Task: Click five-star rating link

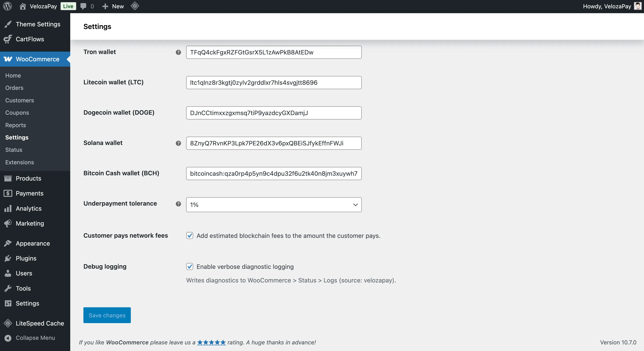Action: (x=212, y=342)
